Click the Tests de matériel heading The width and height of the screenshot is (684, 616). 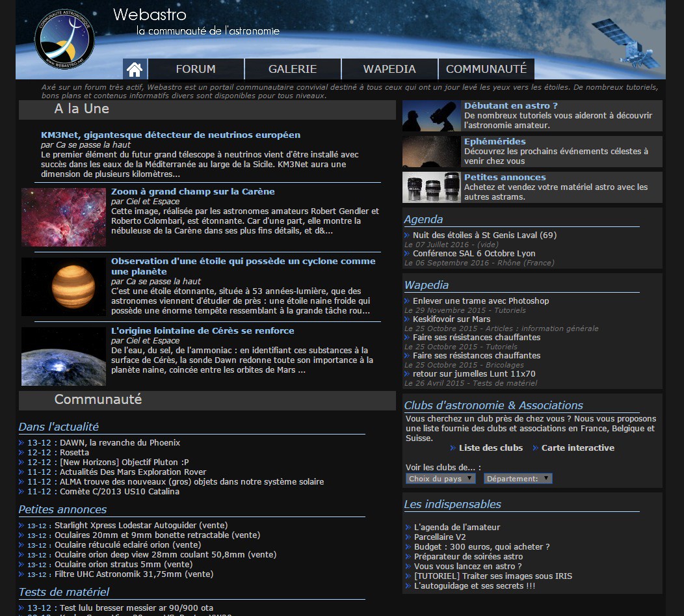(64, 592)
